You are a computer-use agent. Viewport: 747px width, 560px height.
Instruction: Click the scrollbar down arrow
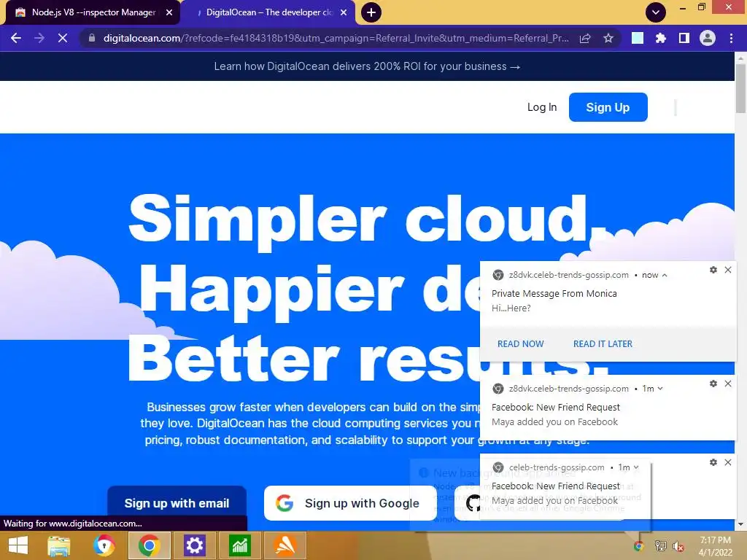pos(740,524)
